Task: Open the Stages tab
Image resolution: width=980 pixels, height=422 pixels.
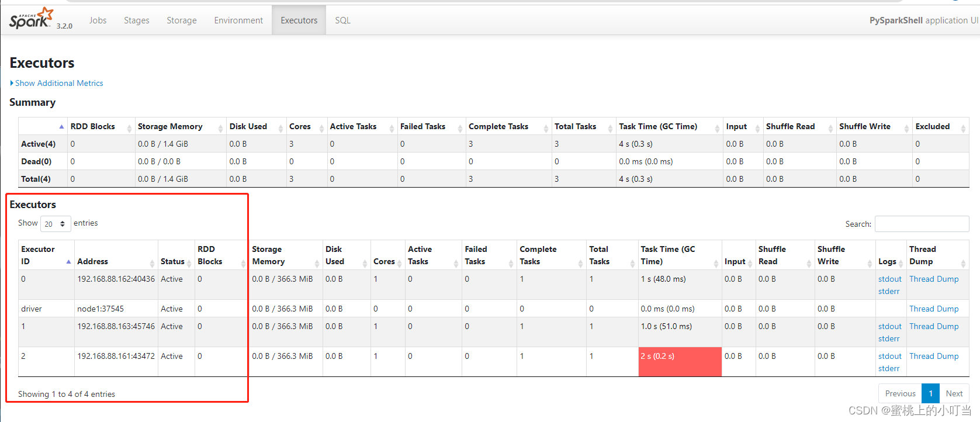Action: 137,20
